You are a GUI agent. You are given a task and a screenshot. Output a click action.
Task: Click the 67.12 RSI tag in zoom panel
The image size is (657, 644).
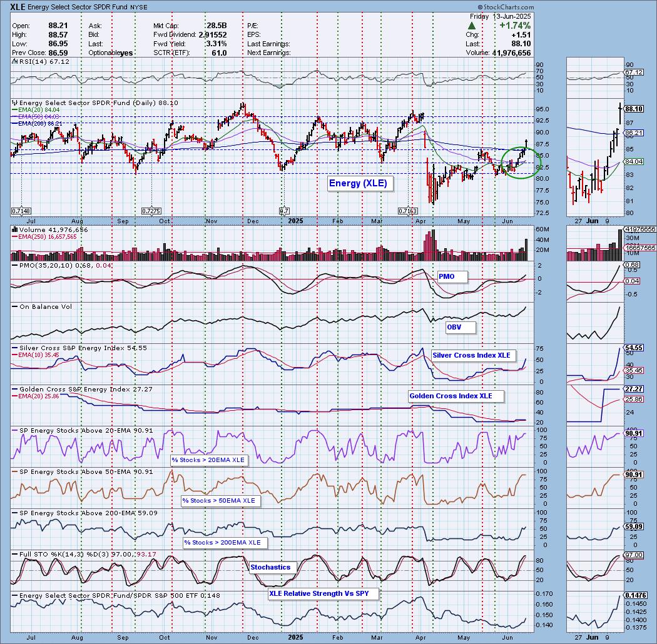634,73
